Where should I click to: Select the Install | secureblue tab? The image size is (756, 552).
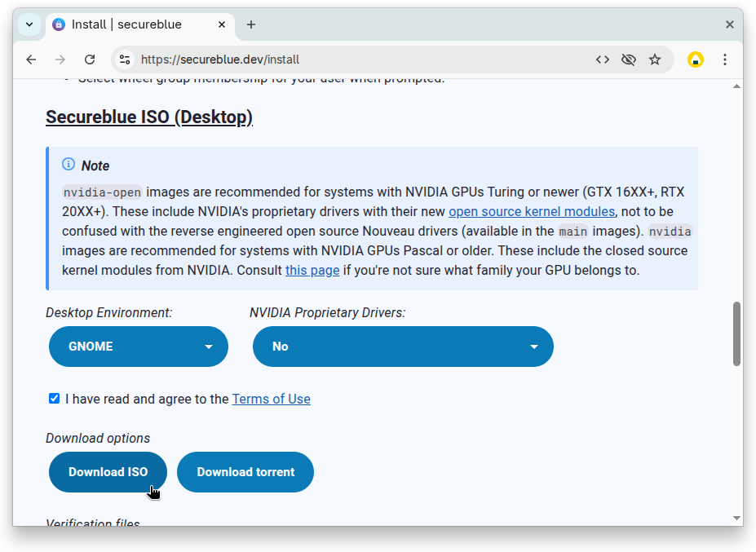tap(140, 24)
